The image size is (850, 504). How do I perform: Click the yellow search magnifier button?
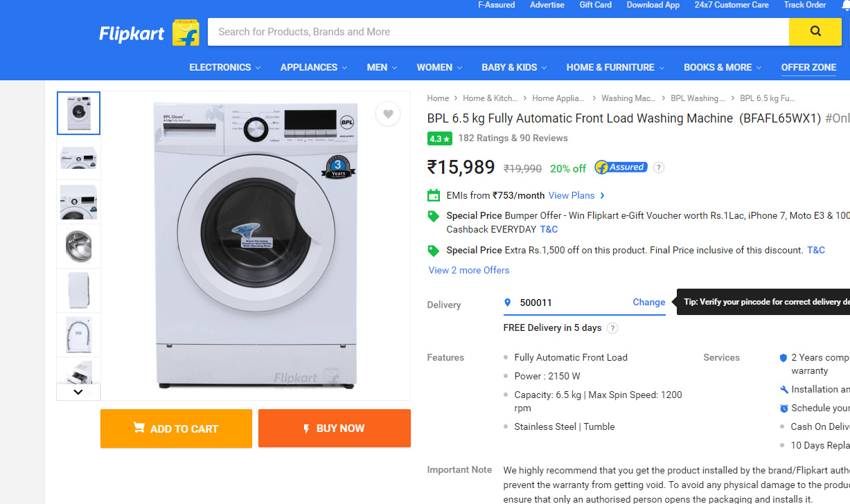[815, 31]
